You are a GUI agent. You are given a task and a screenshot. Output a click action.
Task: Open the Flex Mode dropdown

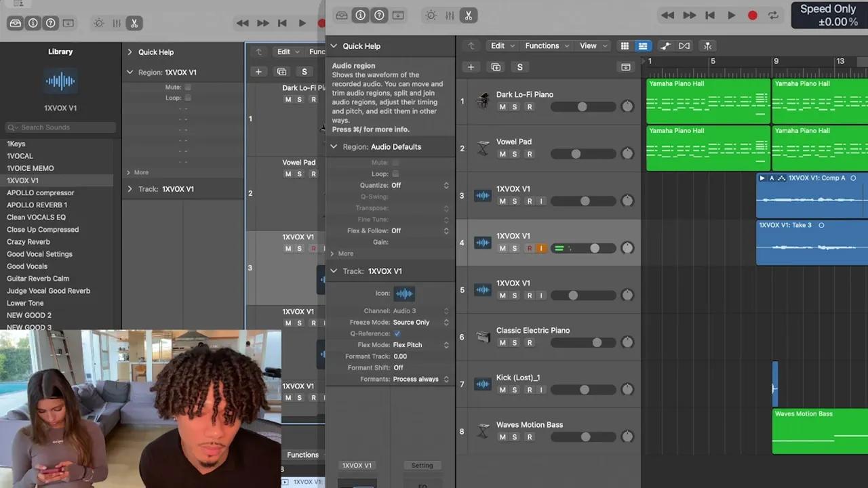coord(420,345)
